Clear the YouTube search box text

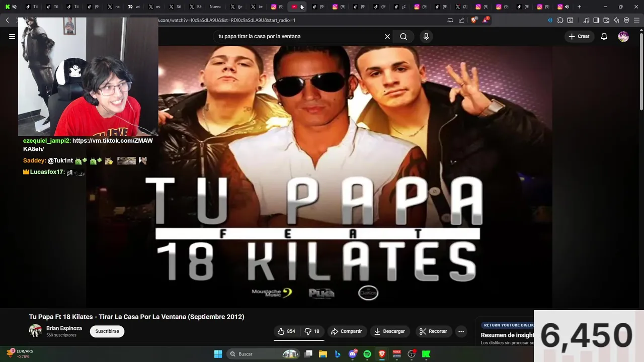[x=387, y=36]
